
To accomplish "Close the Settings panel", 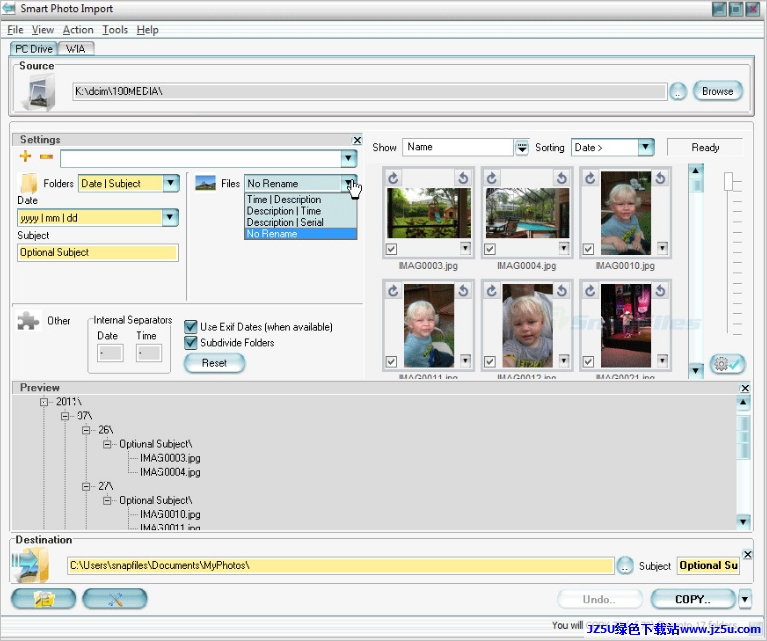I will pos(358,140).
